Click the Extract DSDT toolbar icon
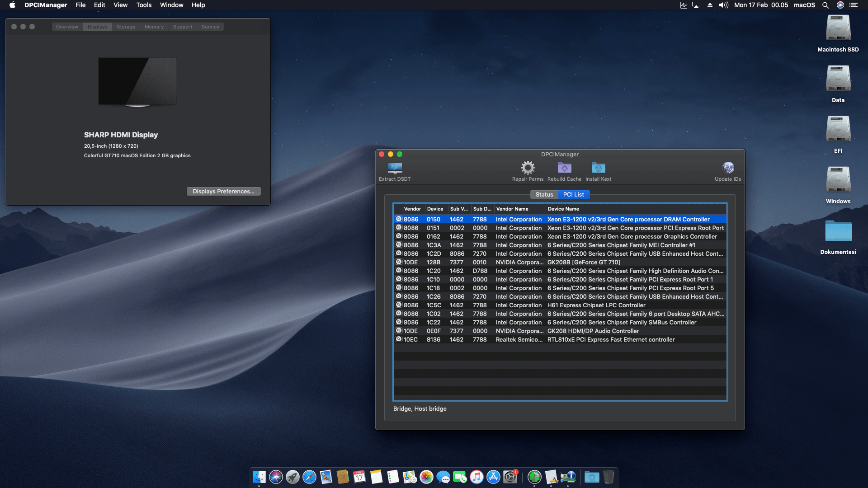Viewport: 868px width, 488px height. pyautogui.click(x=395, y=168)
